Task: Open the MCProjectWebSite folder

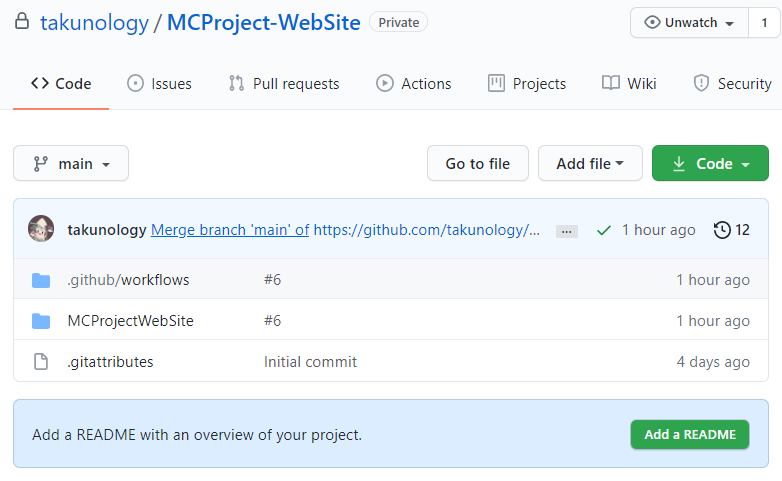Action: tap(131, 321)
